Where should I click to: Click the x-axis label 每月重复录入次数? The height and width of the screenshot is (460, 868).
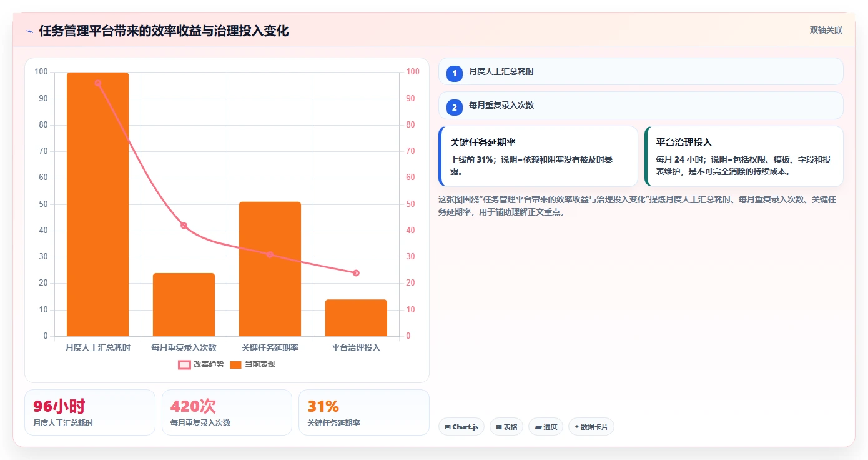tap(184, 347)
